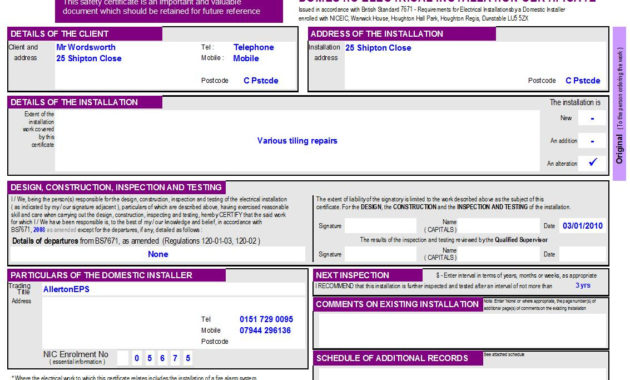Click installer Tel '0151 729 0095'

[x=266, y=319]
